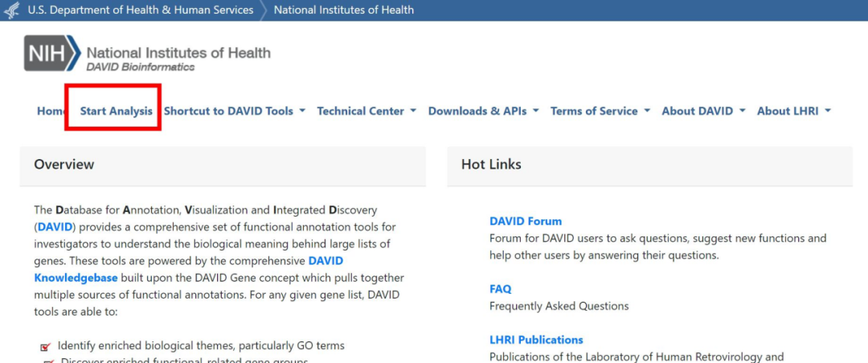
Task: Open Start Analysis page
Action: 117,111
